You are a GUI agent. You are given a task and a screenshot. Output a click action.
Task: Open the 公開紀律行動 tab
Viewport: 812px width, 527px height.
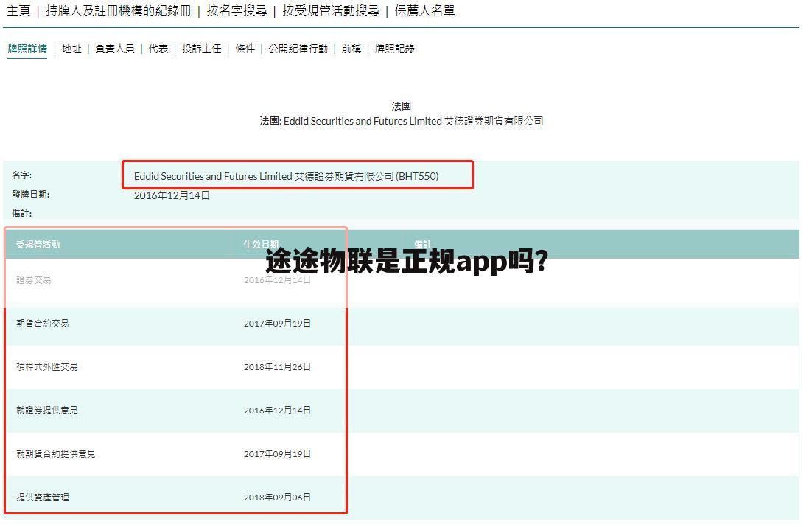[x=298, y=49]
